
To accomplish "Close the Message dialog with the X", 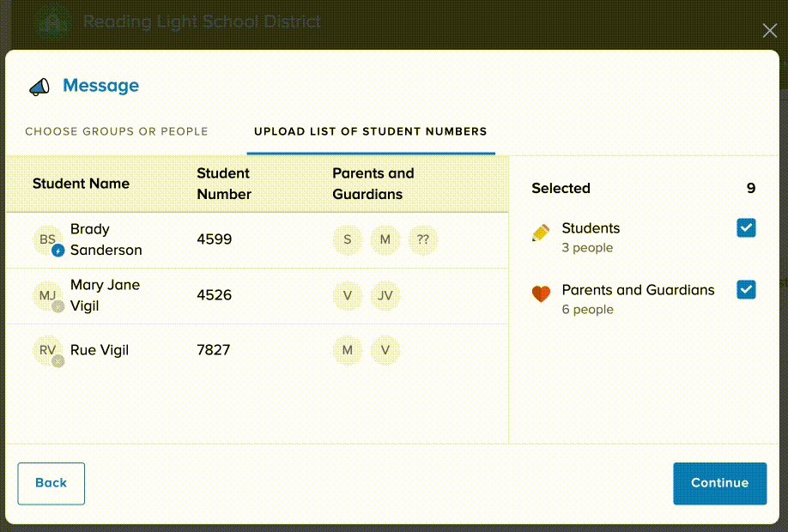I will (769, 31).
